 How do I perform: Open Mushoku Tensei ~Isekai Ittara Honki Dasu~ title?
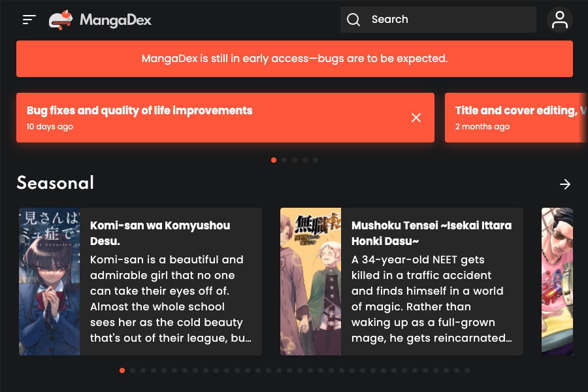[x=432, y=233]
